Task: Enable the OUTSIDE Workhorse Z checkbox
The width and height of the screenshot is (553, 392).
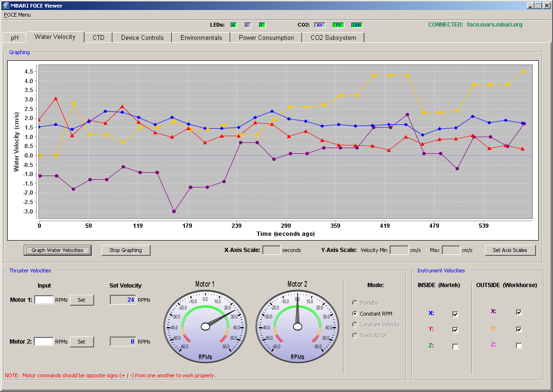Action: [x=519, y=345]
